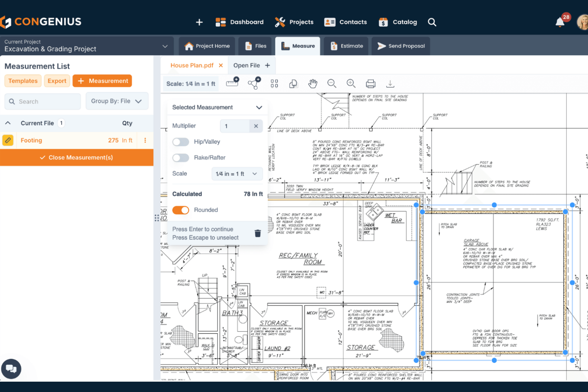Disable the Rounded toggle

pyautogui.click(x=181, y=210)
